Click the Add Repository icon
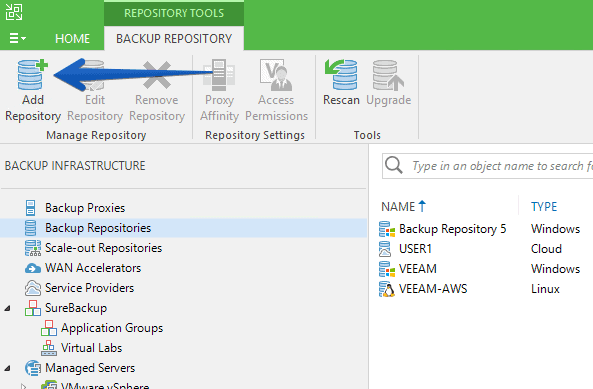Viewport: 593px width, 389px height. 33,74
